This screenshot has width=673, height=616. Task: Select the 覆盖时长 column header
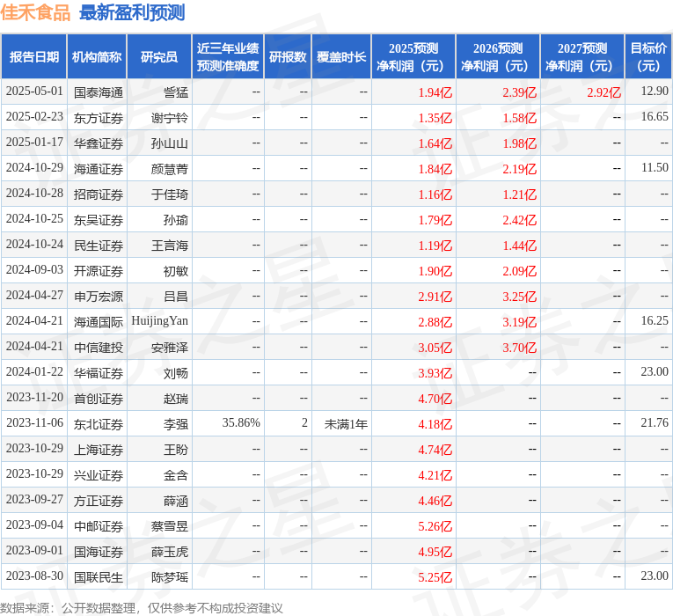click(341, 56)
